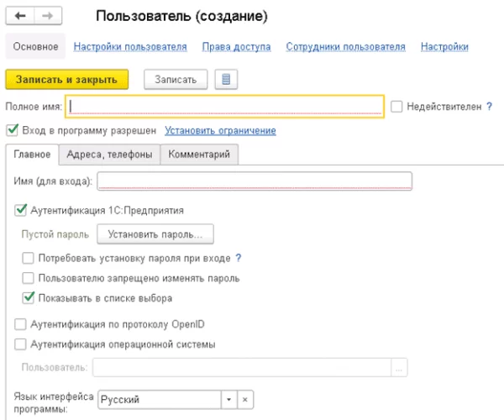Open Сотрудники пользователя section

point(345,46)
